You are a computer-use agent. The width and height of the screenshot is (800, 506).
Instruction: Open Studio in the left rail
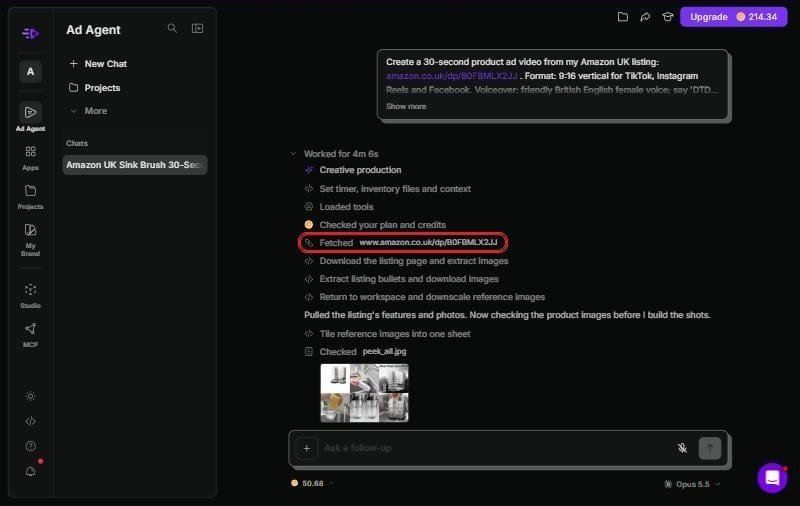pyautogui.click(x=31, y=296)
